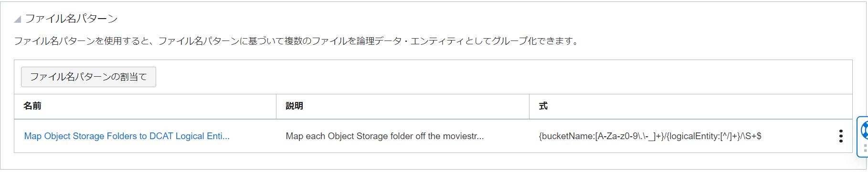
Task: Open the lifebuoy help icon
Action: (864, 130)
